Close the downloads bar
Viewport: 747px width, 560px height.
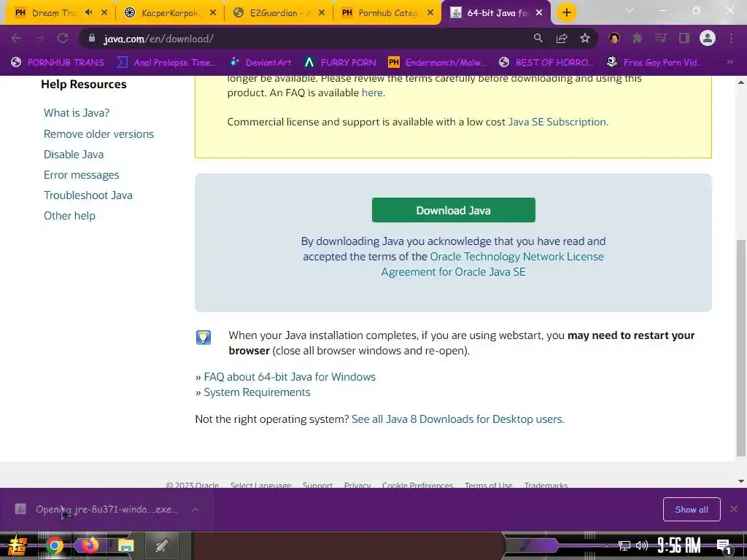pyautogui.click(x=734, y=509)
